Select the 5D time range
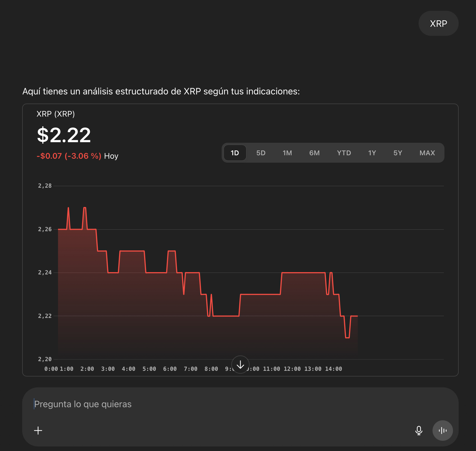 [261, 153]
